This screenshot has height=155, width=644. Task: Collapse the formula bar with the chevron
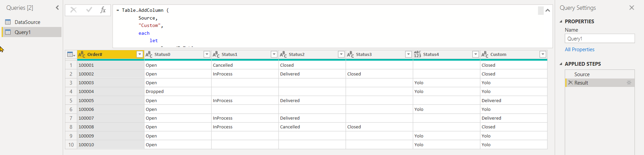click(548, 10)
